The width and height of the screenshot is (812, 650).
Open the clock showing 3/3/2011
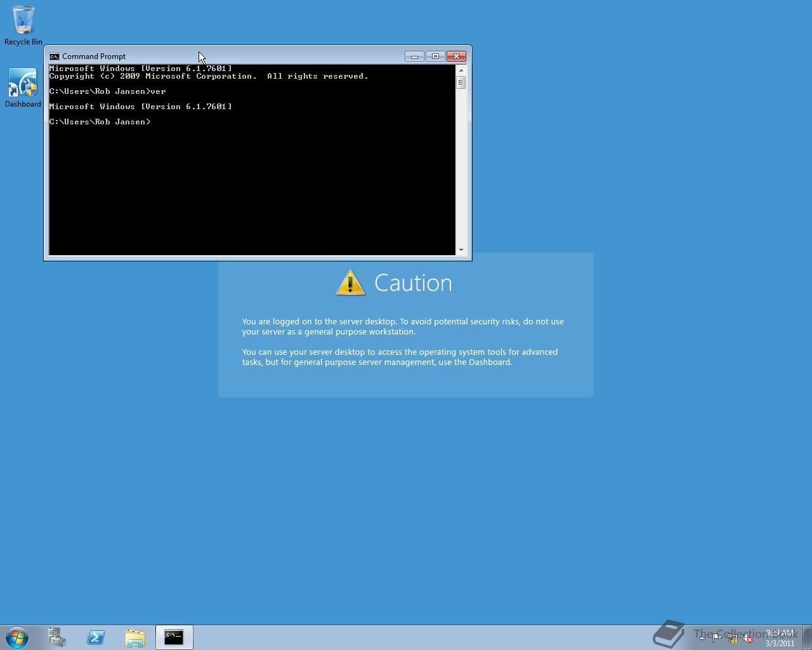[x=779, y=638]
